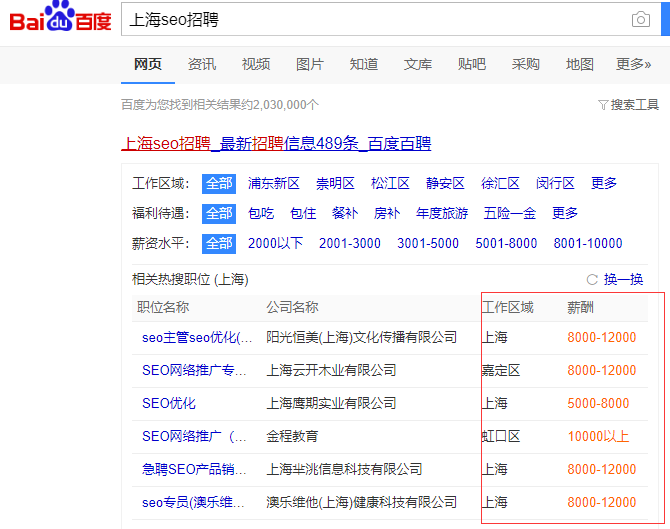Filter salary by 5001-8000
670x529 pixels.
(x=506, y=243)
